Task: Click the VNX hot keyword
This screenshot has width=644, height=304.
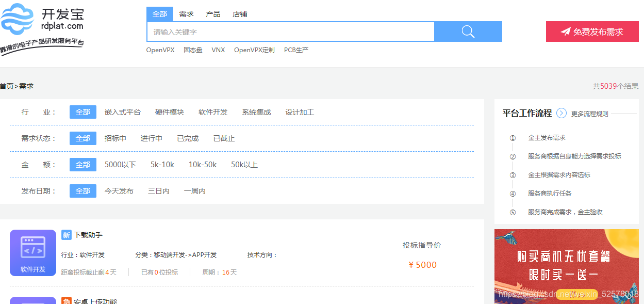Action: 218,50
